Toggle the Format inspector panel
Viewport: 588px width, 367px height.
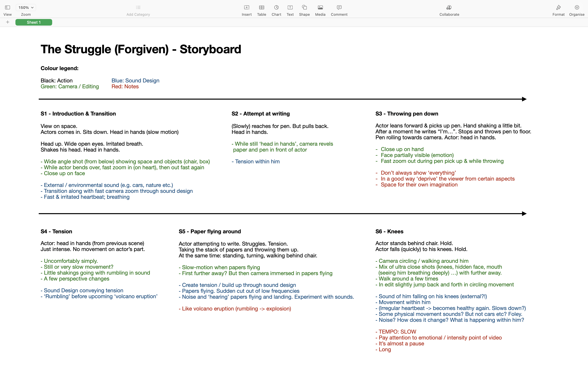point(558,8)
